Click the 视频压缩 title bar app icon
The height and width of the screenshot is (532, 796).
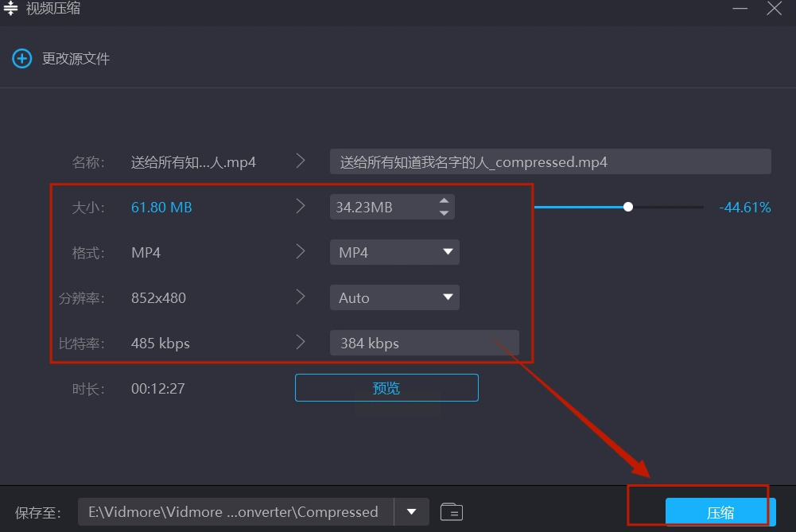(11, 9)
